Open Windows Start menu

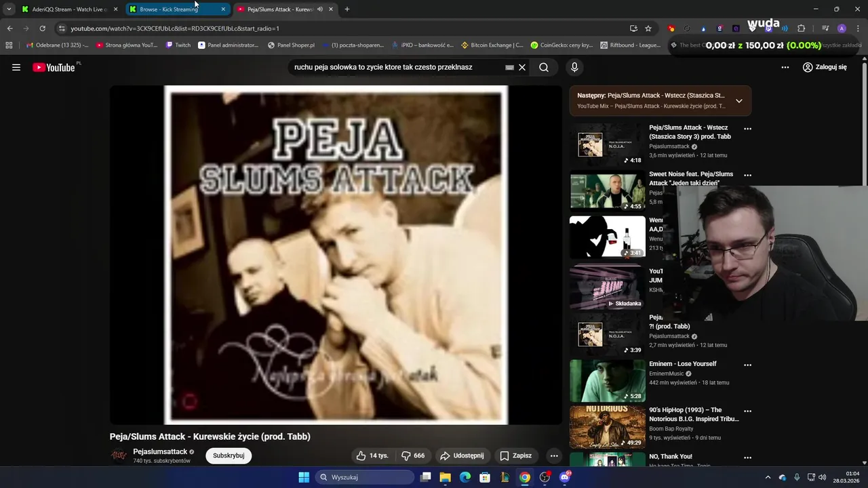(x=304, y=477)
